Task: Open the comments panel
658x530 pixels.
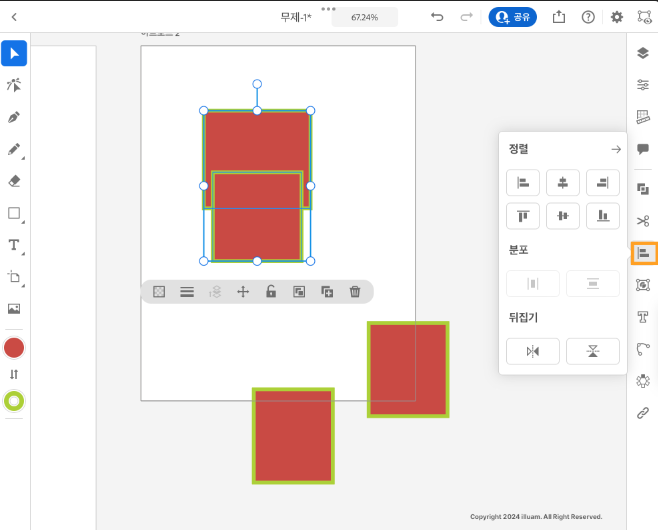Action: coord(642,149)
